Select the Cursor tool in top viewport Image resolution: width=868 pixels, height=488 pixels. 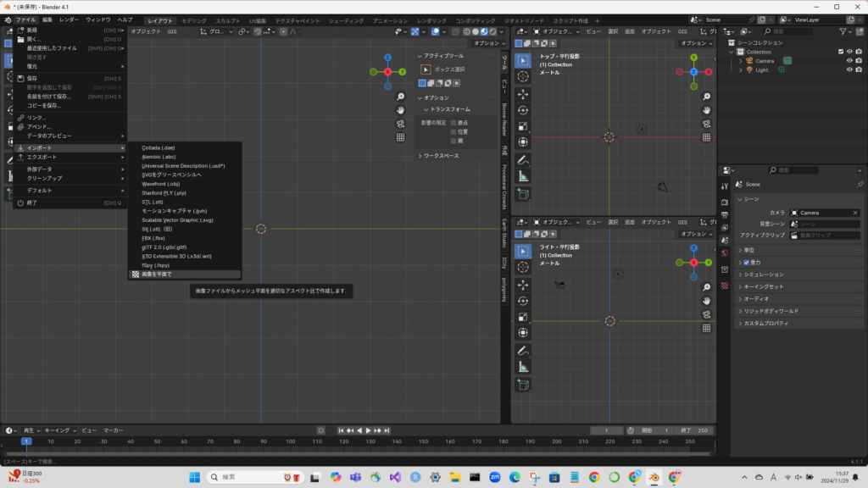pos(523,76)
